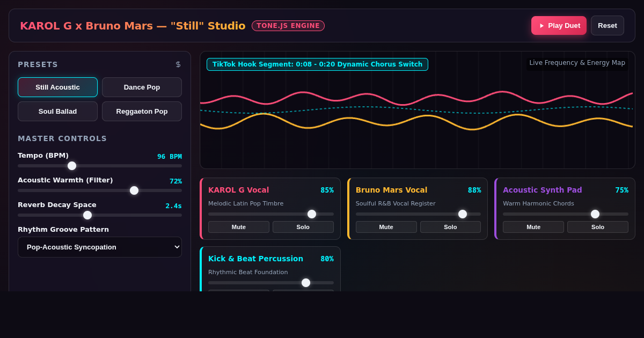This screenshot has width=644, height=338.
Task: Mute the KAROL G Vocal track
Action: [239, 227]
